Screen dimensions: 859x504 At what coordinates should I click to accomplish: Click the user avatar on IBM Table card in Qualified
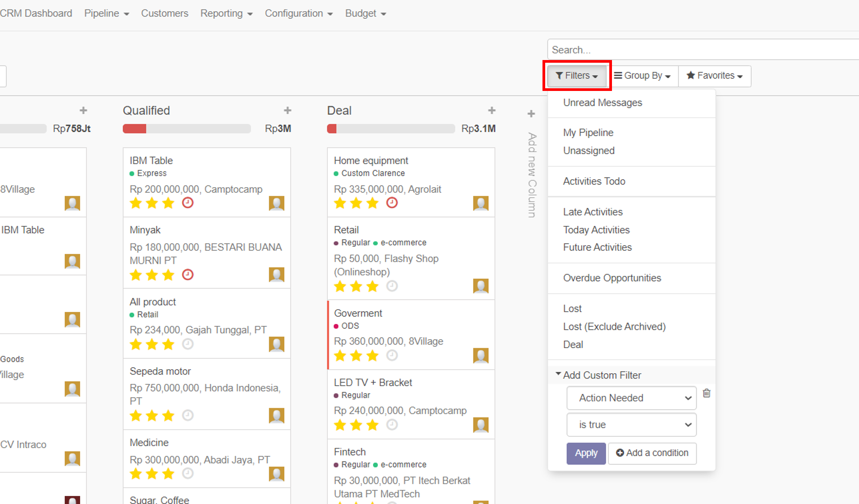pos(277,203)
